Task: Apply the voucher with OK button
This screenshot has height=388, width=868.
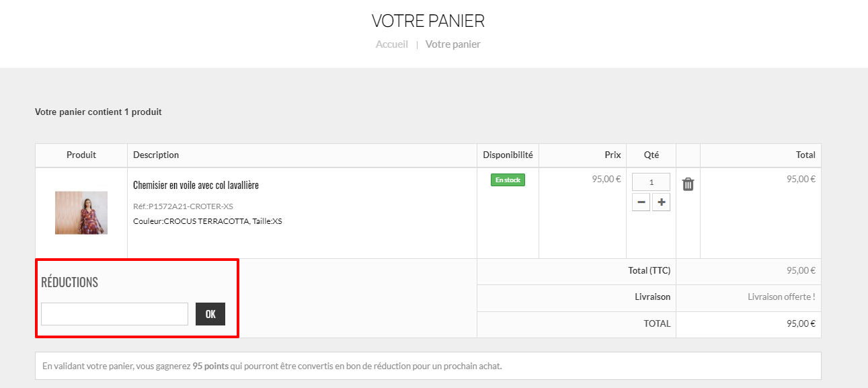Action: (x=210, y=314)
